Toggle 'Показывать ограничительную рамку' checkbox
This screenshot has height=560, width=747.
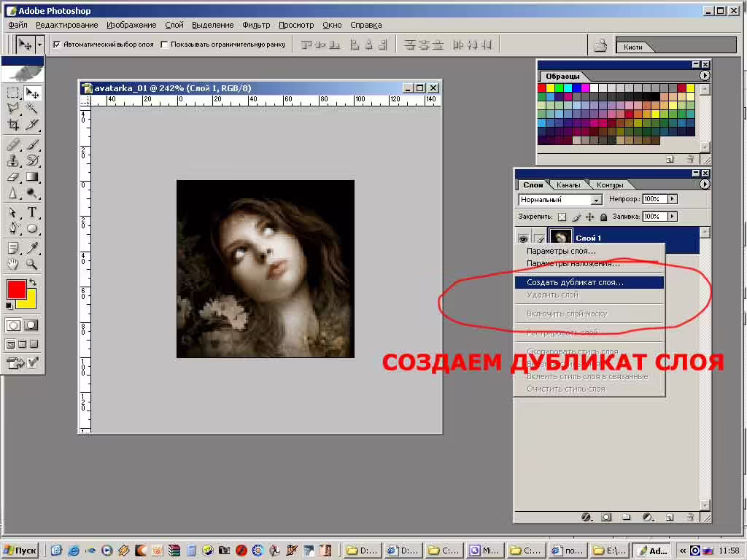[x=164, y=44]
